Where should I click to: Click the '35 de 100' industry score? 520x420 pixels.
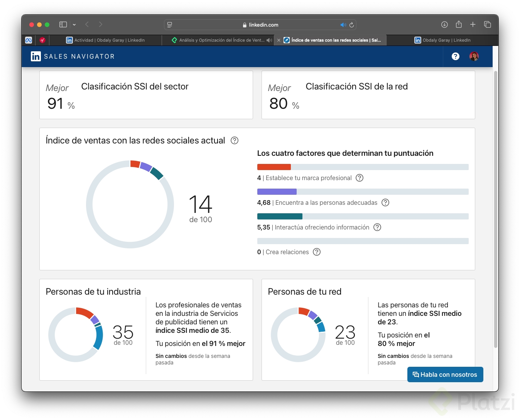pyautogui.click(x=123, y=335)
